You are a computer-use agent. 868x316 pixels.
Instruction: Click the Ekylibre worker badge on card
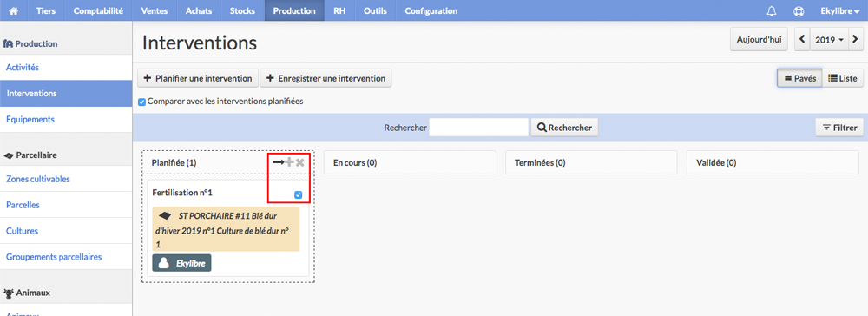pos(181,263)
